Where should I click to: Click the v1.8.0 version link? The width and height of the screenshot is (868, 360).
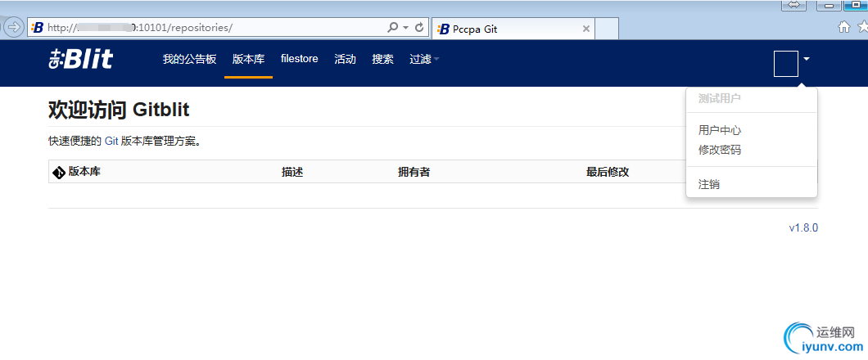804,227
